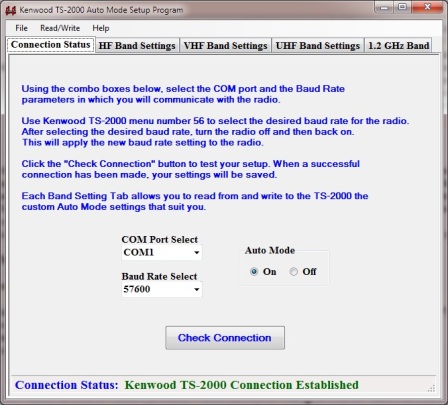448x405 pixels.
Task: Click the window resize grip in status bar
Action: pos(431,388)
